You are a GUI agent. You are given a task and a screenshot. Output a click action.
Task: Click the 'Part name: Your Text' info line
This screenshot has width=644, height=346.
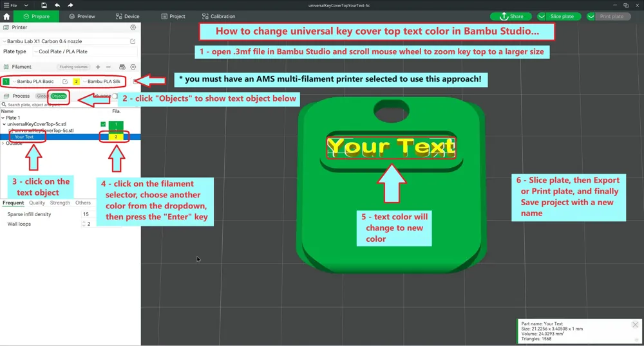coord(542,324)
